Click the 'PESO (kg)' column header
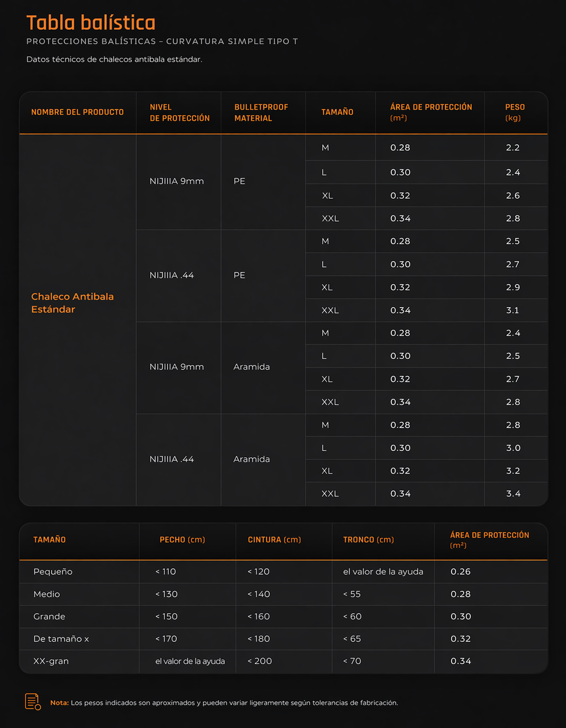Image resolution: width=566 pixels, height=728 pixels. [514, 112]
